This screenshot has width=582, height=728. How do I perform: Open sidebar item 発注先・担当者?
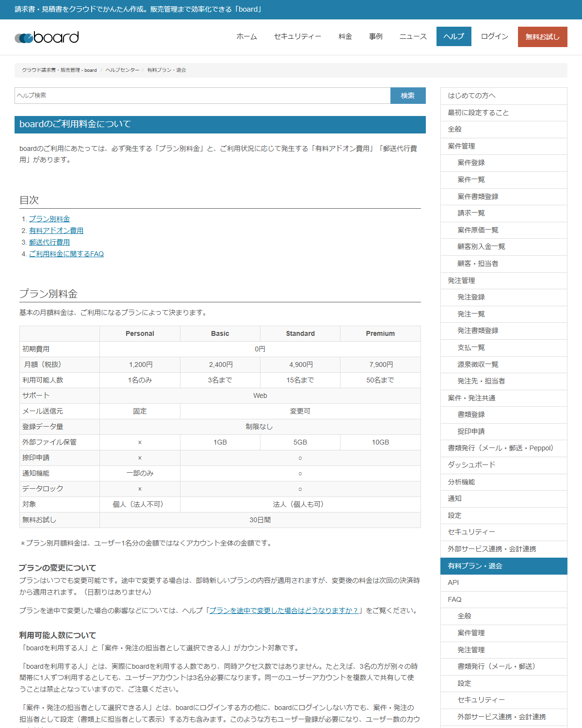coord(503,381)
